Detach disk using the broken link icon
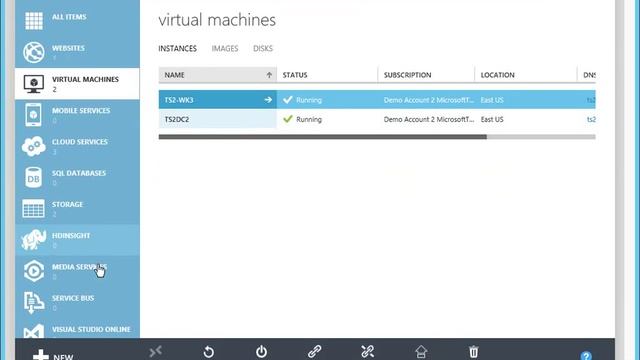Image resolution: width=640 pixels, height=360 pixels. point(367,351)
